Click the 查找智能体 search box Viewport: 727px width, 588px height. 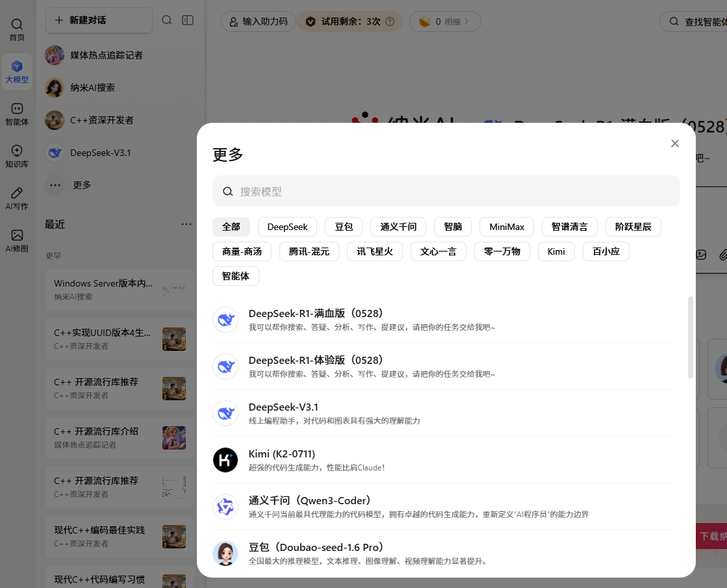693,21
